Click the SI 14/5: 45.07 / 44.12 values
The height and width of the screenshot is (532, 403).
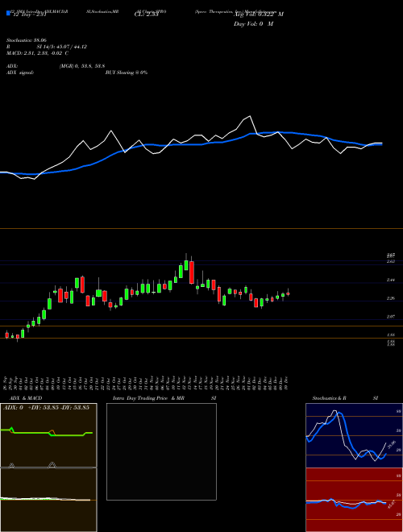click(62, 47)
